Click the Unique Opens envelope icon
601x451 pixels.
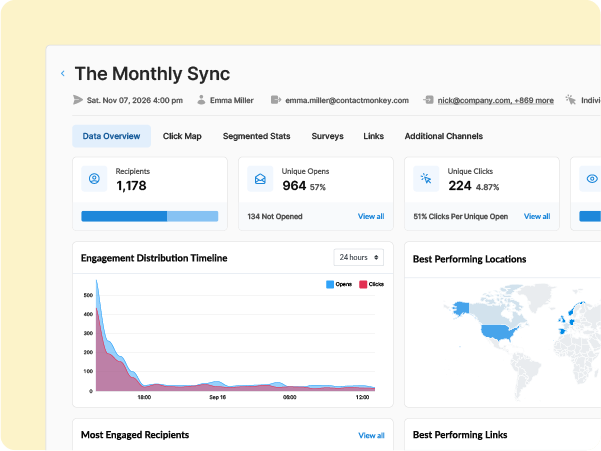pos(260,179)
